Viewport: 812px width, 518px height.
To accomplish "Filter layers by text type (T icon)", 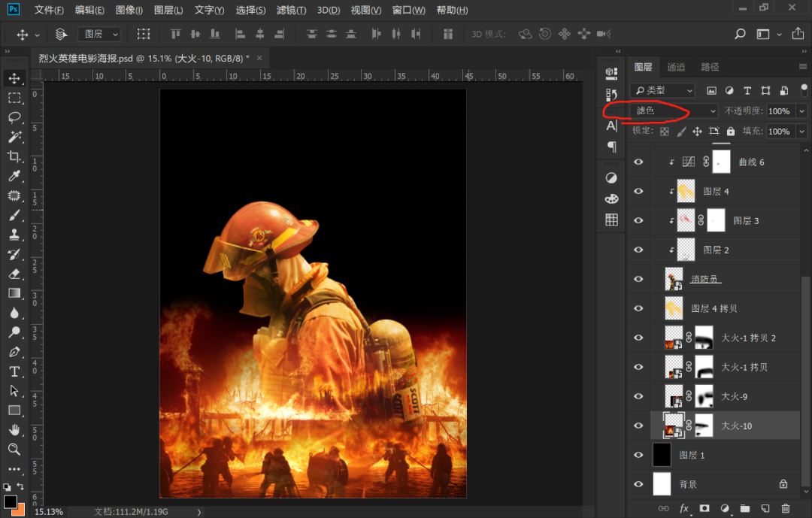I will (747, 91).
